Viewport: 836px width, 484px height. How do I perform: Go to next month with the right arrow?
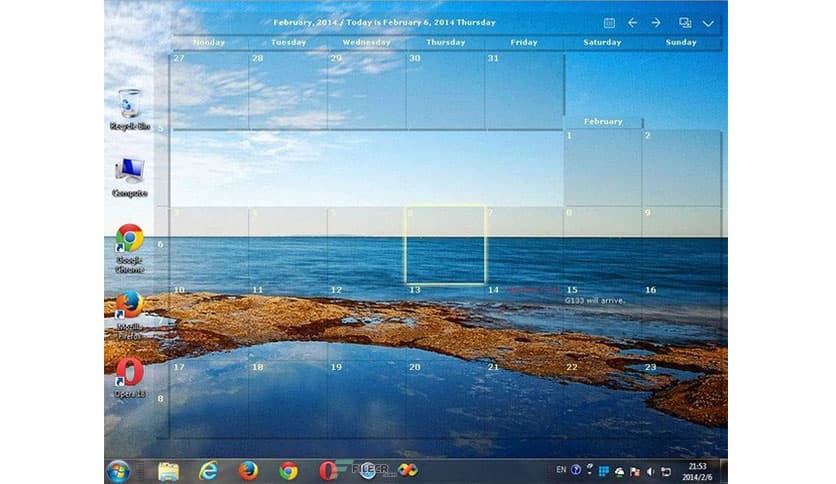tap(656, 23)
